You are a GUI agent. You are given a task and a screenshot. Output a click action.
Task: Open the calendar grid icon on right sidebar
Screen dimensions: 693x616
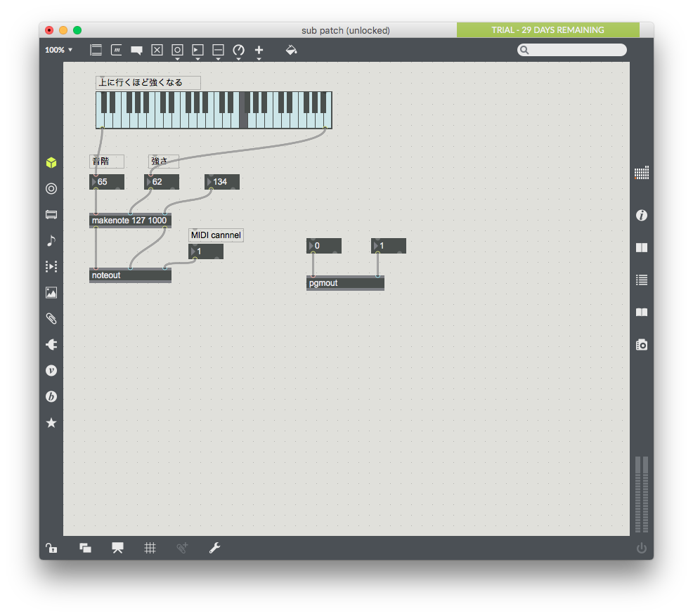coord(642,173)
